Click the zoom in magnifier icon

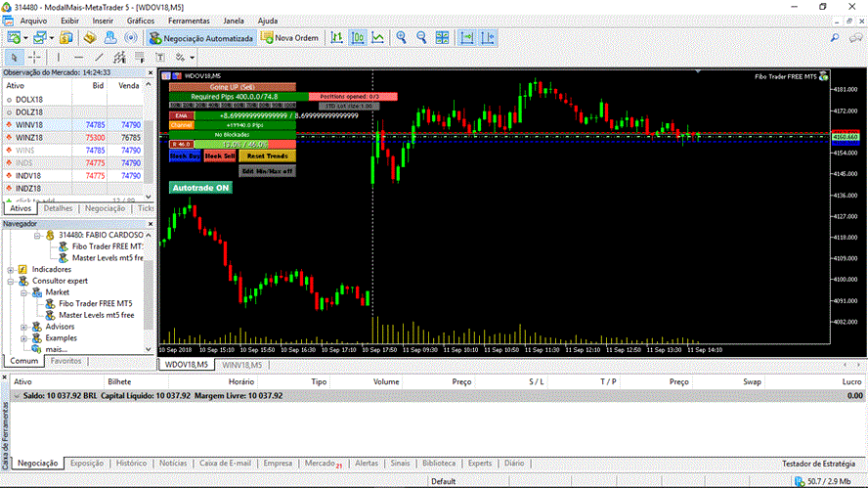(401, 38)
